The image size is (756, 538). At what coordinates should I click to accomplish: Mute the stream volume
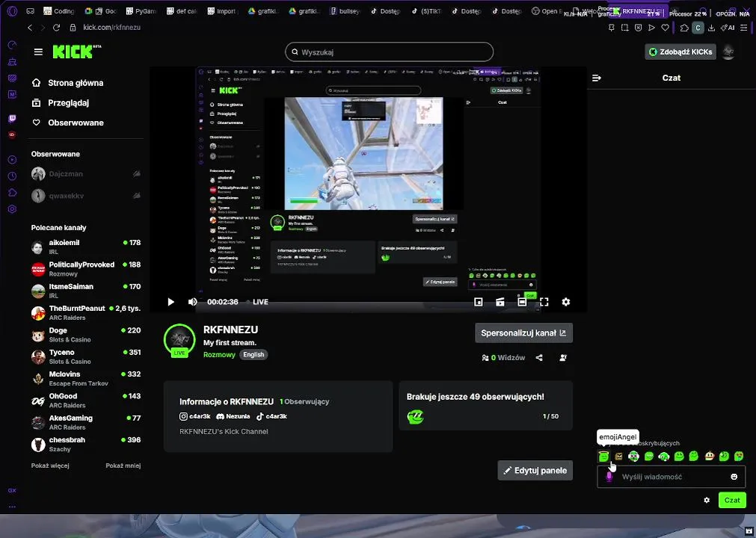pos(192,302)
